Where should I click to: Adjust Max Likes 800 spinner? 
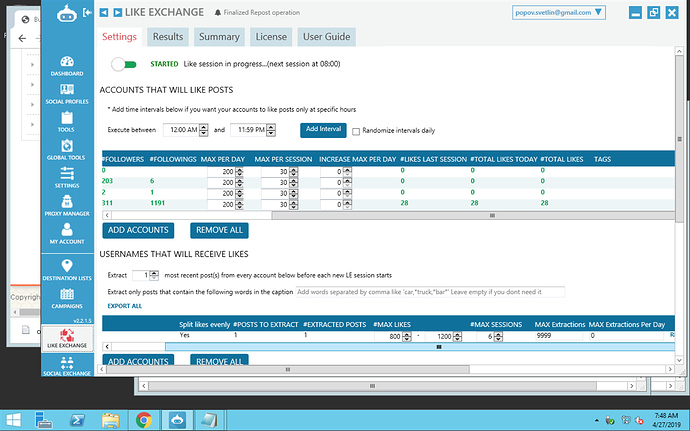(407, 336)
